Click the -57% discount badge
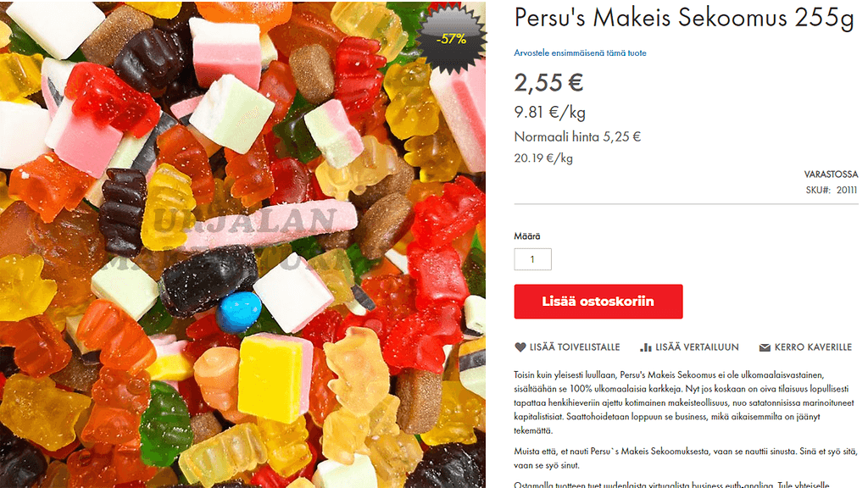 click(451, 39)
